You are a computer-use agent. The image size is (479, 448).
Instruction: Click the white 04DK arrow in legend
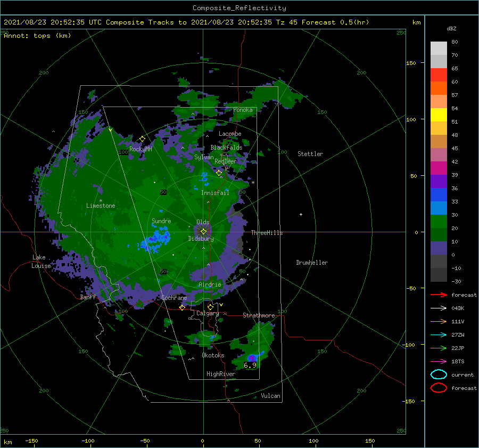click(439, 308)
